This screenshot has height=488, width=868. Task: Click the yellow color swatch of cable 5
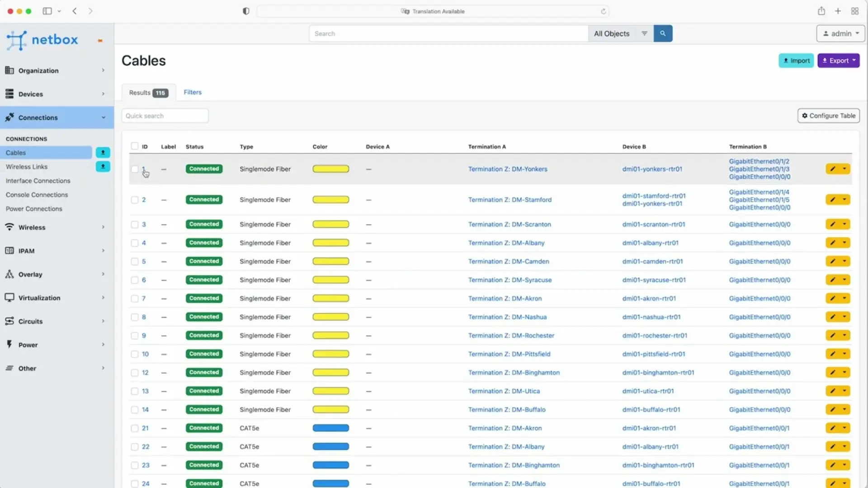pyautogui.click(x=331, y=261)
